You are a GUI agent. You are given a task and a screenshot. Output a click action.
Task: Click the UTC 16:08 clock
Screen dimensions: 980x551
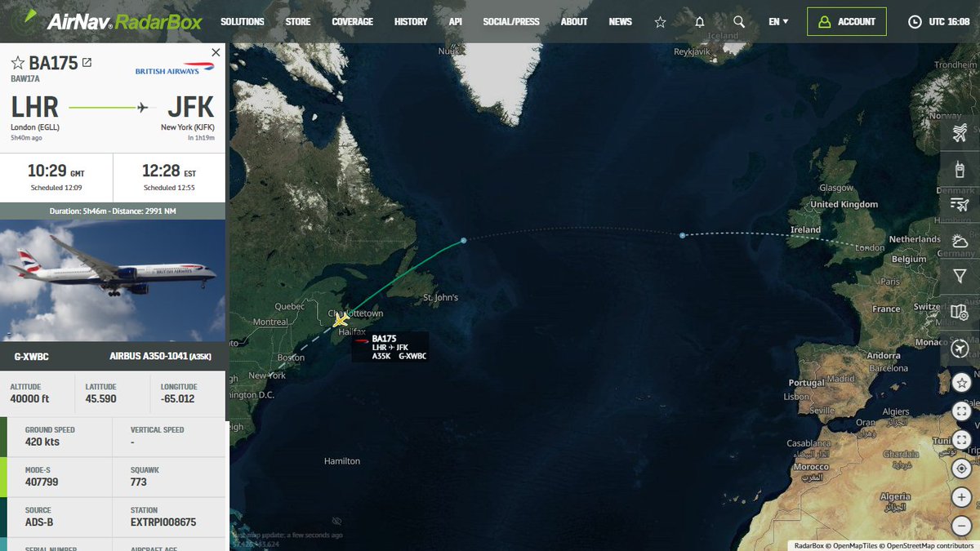[x=939, y=22]
